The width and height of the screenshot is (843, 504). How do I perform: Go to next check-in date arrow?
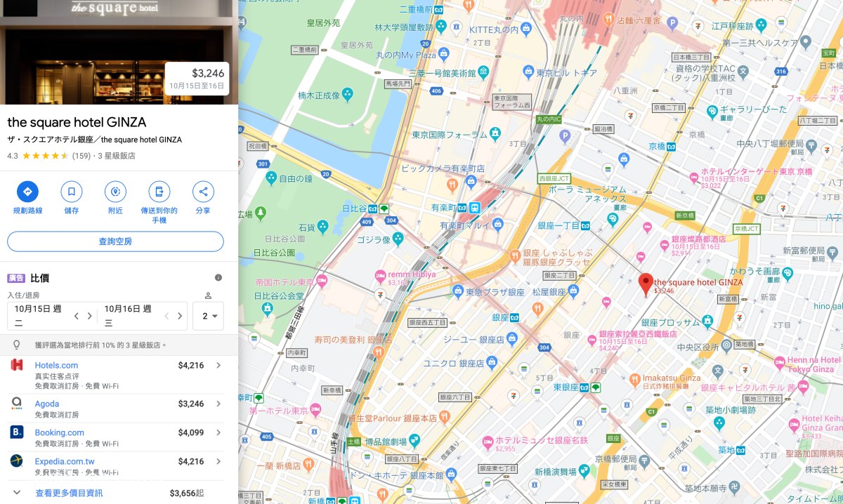pyautogui.click(x=89, y=316)
